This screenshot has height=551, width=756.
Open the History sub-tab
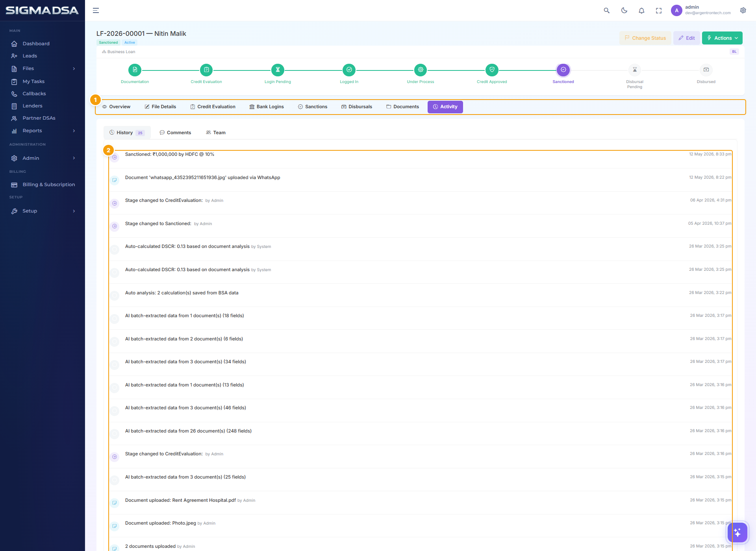click(127, 133)
